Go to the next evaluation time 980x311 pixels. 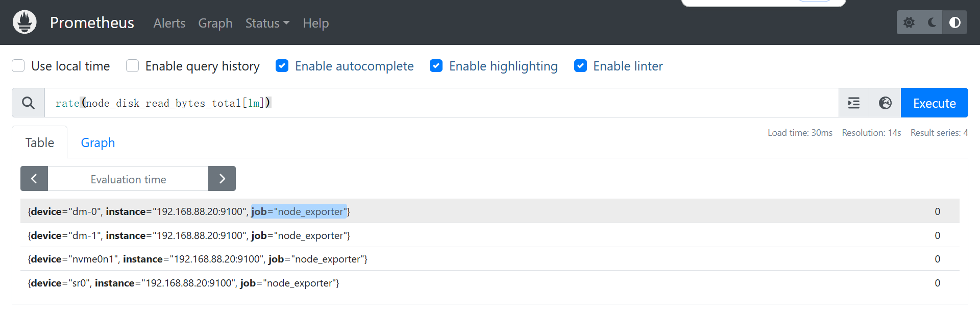(222, 179)
